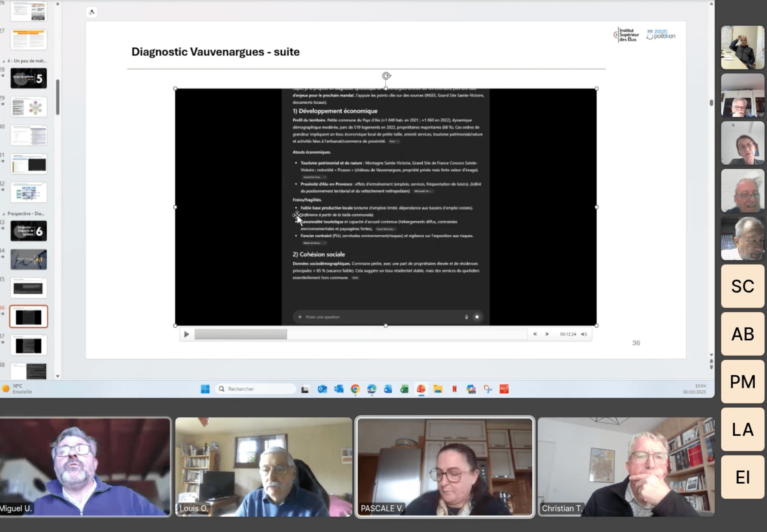This screenshot has width=767, height=532.
Task: Step the video back one frame
Action: [x=535, y=334]
